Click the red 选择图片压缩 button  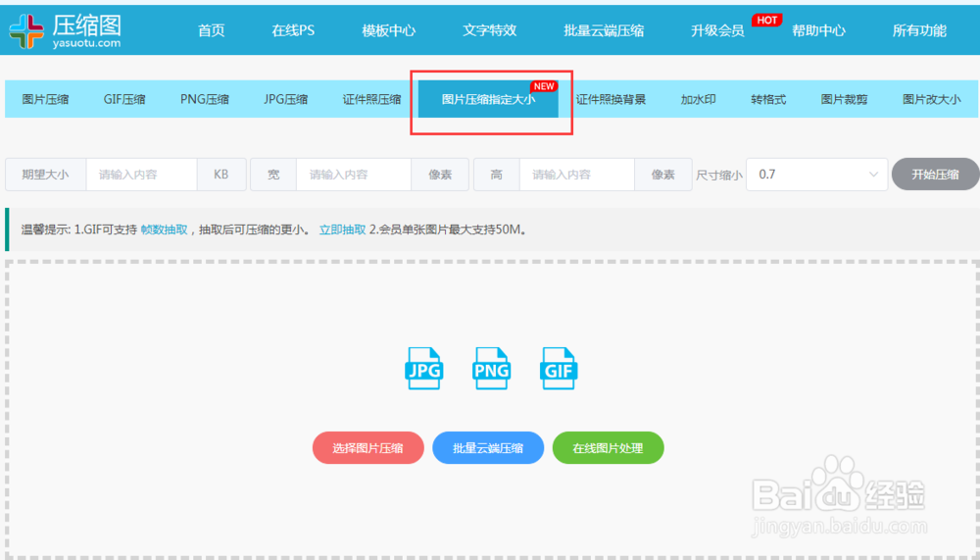[x=368, y=448]
